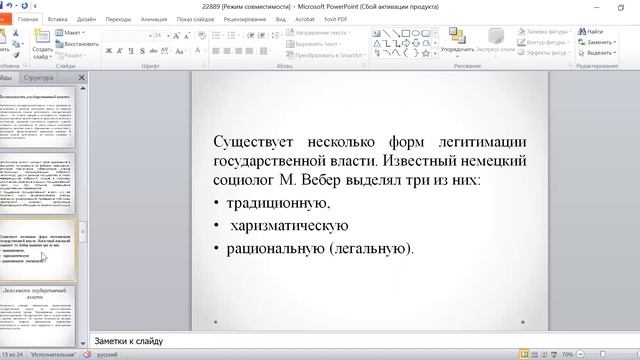The image size is (640, 360).
Task: Open the Макет layout dropdown
Action: pos(70,33)
